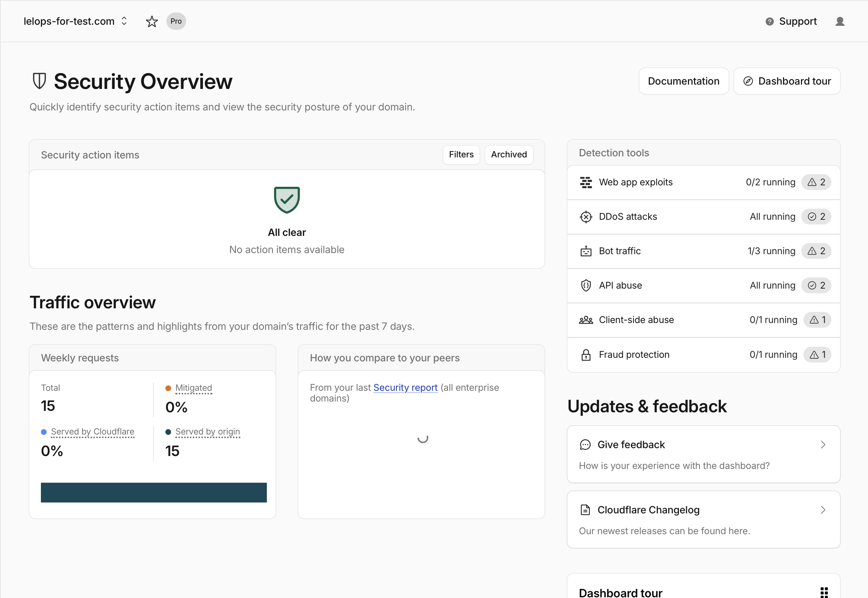
Task: Click the Weekly requests card header
Action: click(152, 358)
